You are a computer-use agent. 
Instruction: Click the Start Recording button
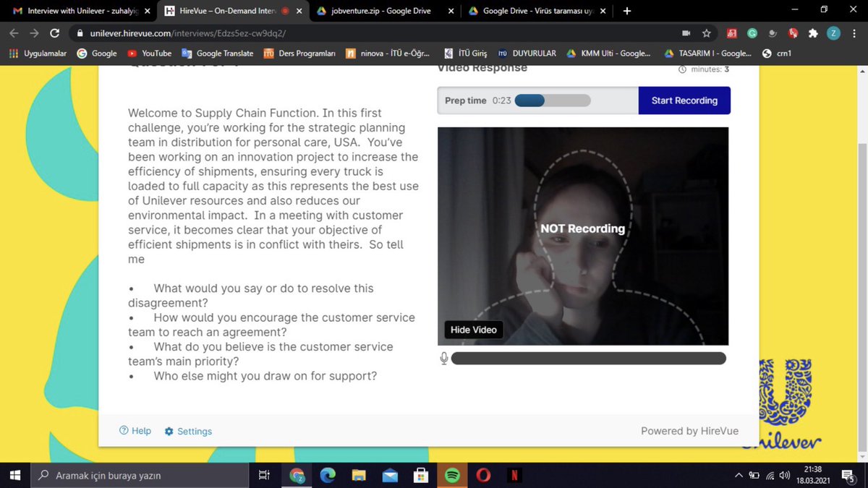point(684,100)
